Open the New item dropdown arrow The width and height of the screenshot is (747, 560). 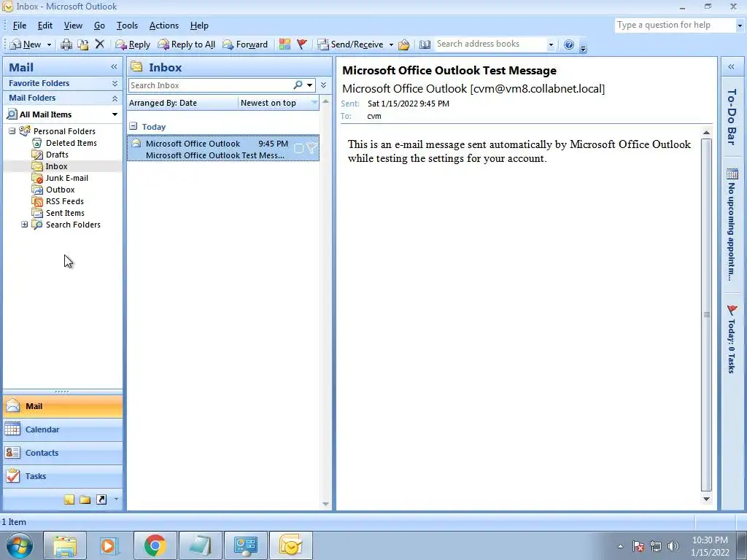49,44
